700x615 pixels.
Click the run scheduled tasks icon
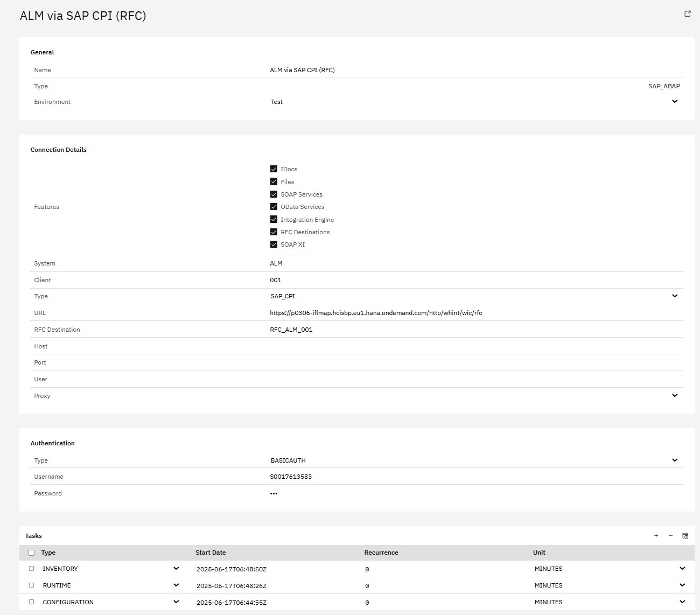pyautogui.click(x=685, y=536)
